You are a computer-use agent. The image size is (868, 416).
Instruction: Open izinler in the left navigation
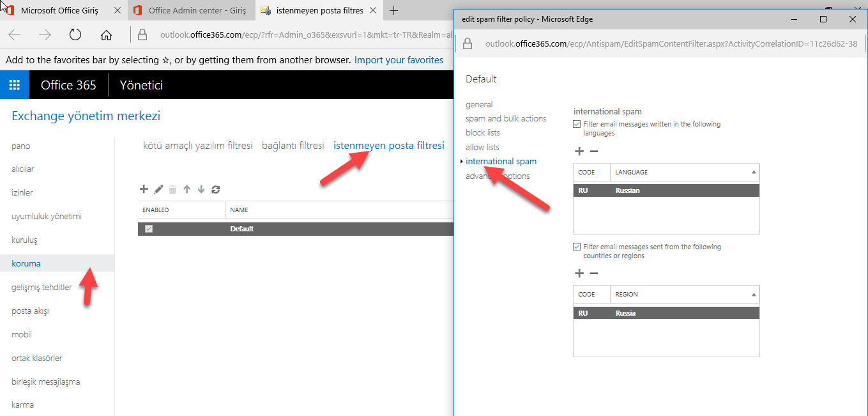[x=22, y=192]
